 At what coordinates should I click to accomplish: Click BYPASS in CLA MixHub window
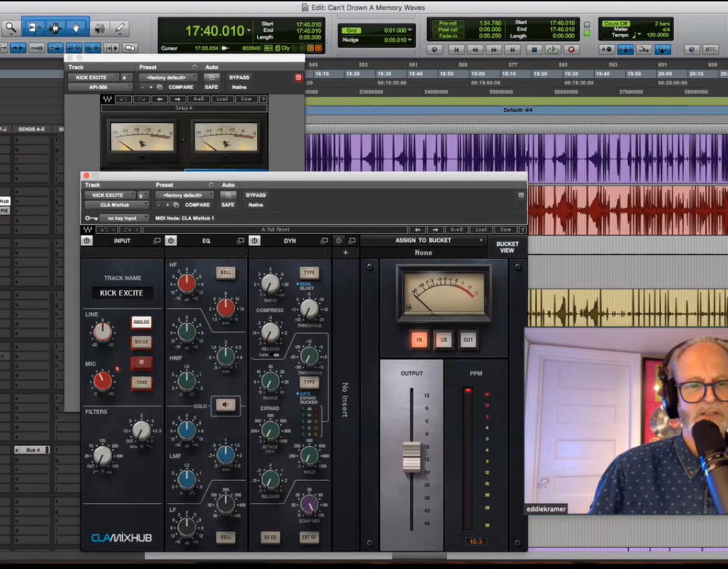tap(256, 195)
